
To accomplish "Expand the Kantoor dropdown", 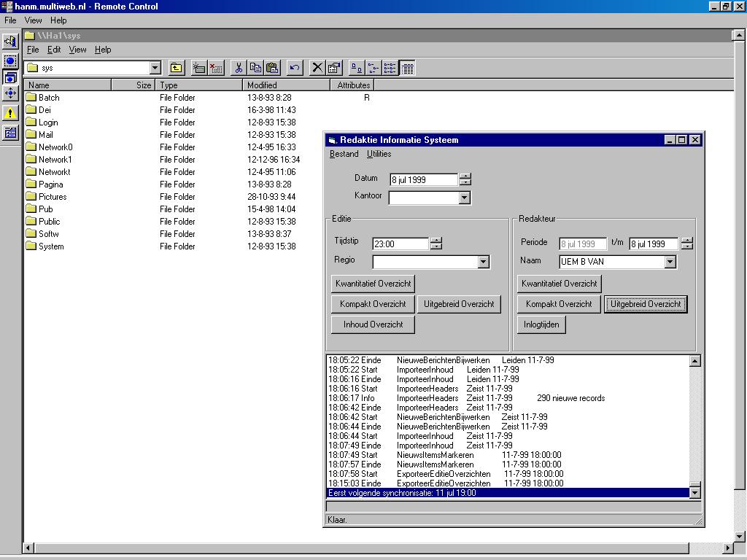I will tap(465, 198).
